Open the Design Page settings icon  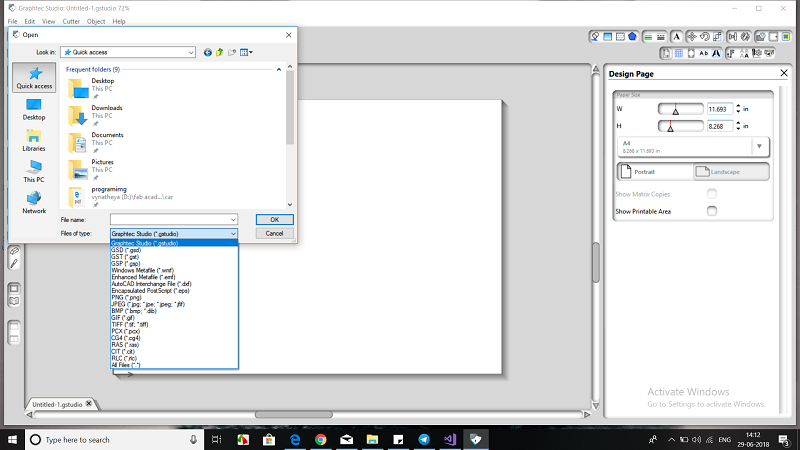pos(666,53)
